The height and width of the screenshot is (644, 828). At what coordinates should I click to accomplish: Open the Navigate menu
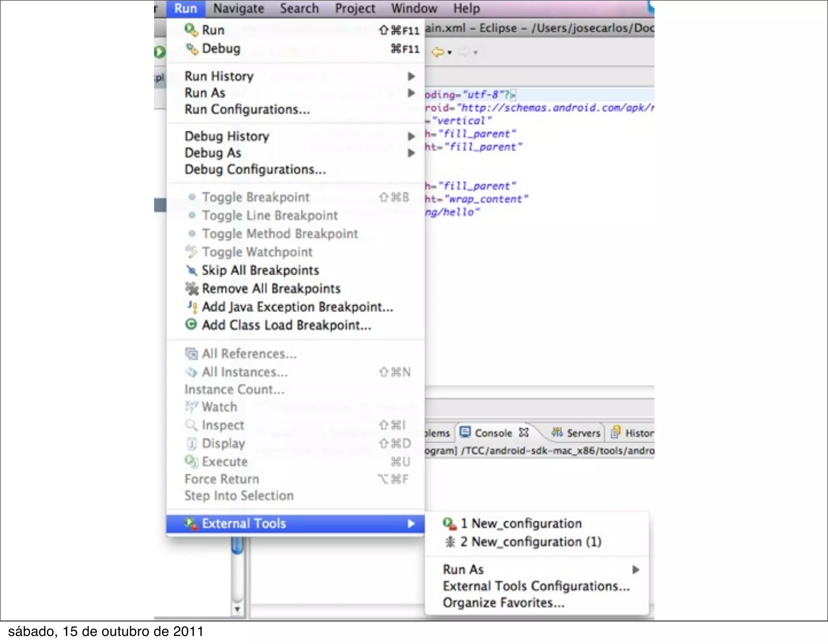tap(239, 8)
